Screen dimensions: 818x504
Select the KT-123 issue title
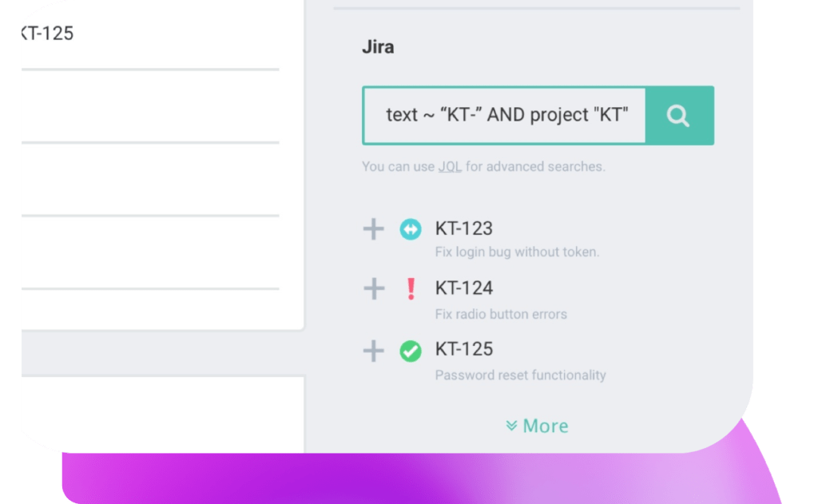464,228
